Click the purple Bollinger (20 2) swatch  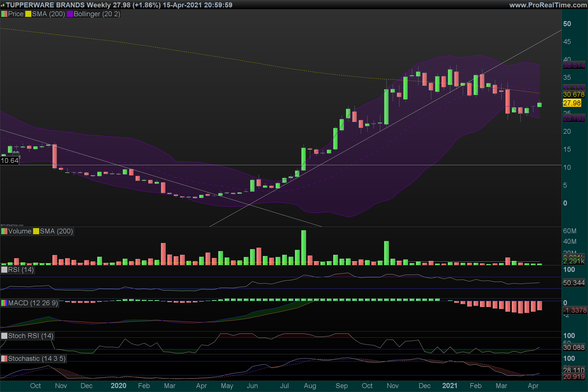pyautogui.click(x=70, y=14)
